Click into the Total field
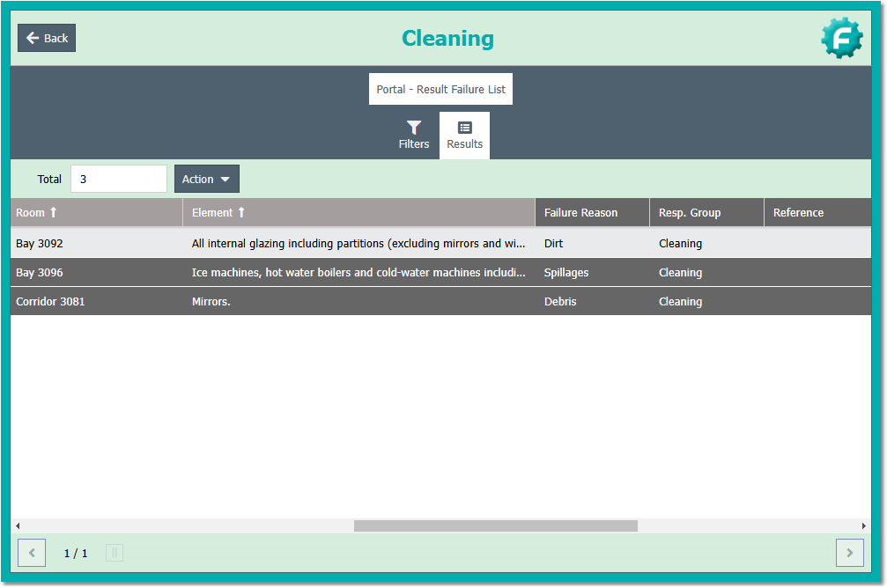The image size is (887, 588). [119, 179]
